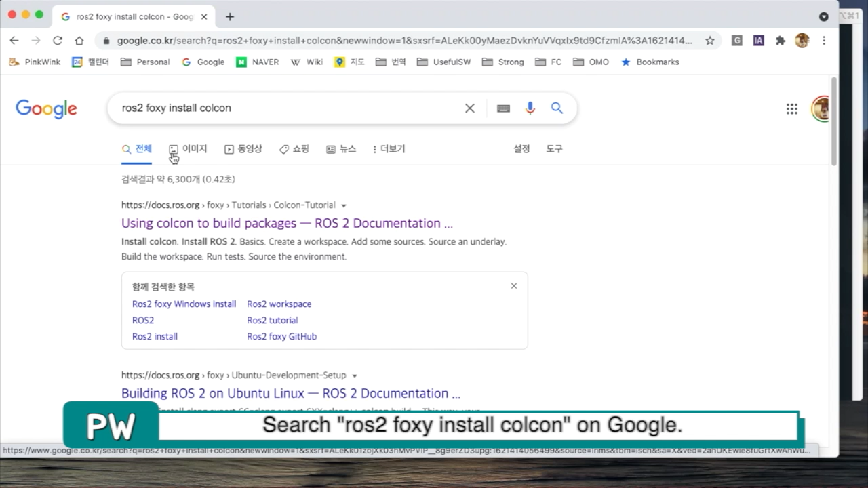Viewport: 868px width, 488px height.
Task: Open 도구 search tools
Action: 554,149
